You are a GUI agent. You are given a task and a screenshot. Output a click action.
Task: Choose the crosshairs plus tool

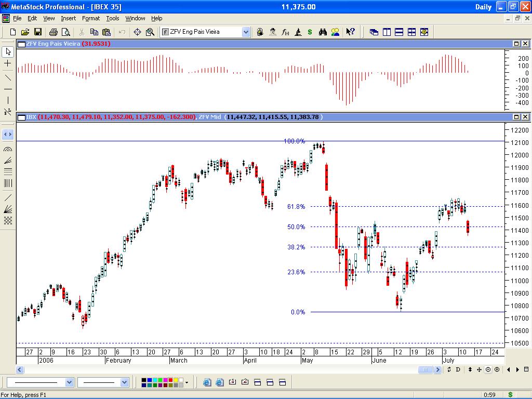pos(8,63)
